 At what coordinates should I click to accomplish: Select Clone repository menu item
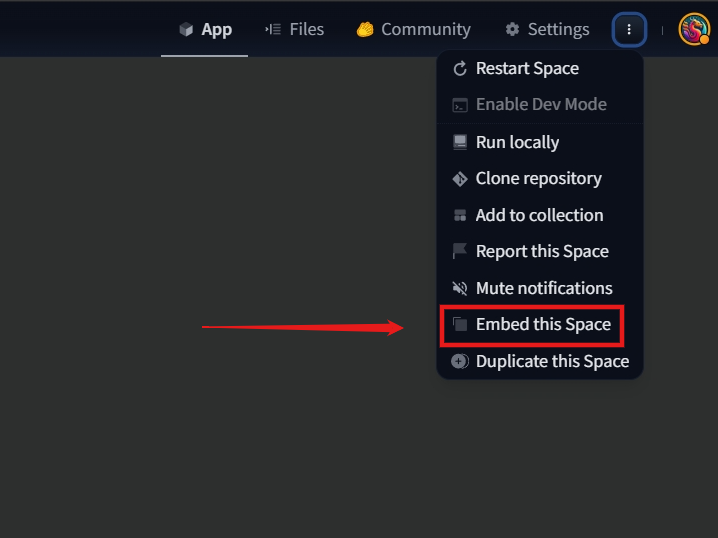(540, 179)
